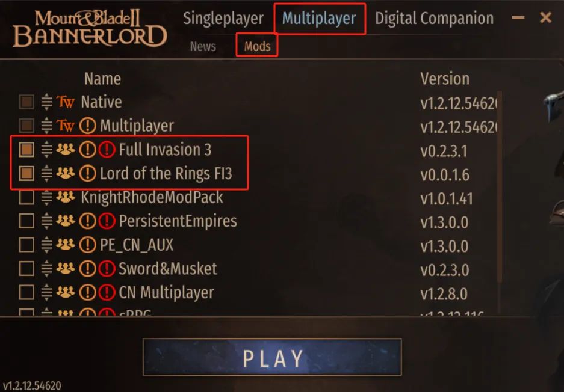
Task: Click the orange warning icon next to Multiplayer module
Action: click(x=87, y=126)
